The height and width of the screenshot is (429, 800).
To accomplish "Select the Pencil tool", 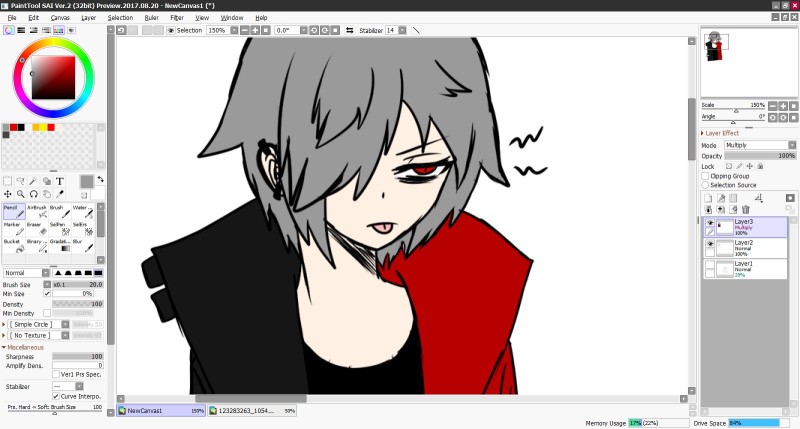I will 14,211.
